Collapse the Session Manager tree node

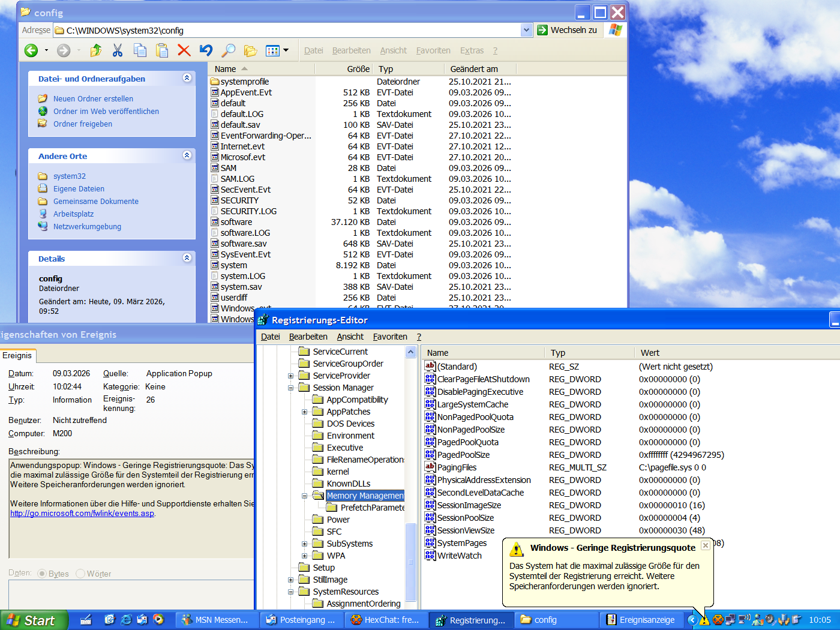coord(291,388)
